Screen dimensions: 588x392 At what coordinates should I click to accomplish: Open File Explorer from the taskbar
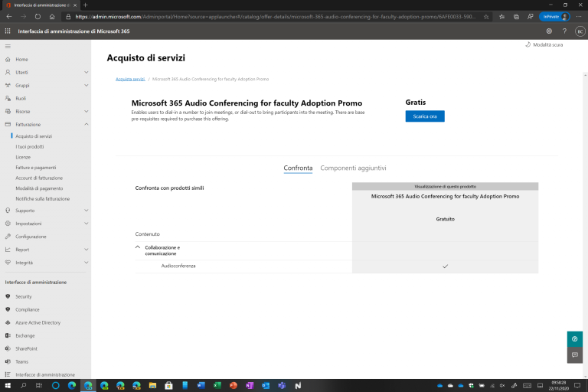[152, 385]
